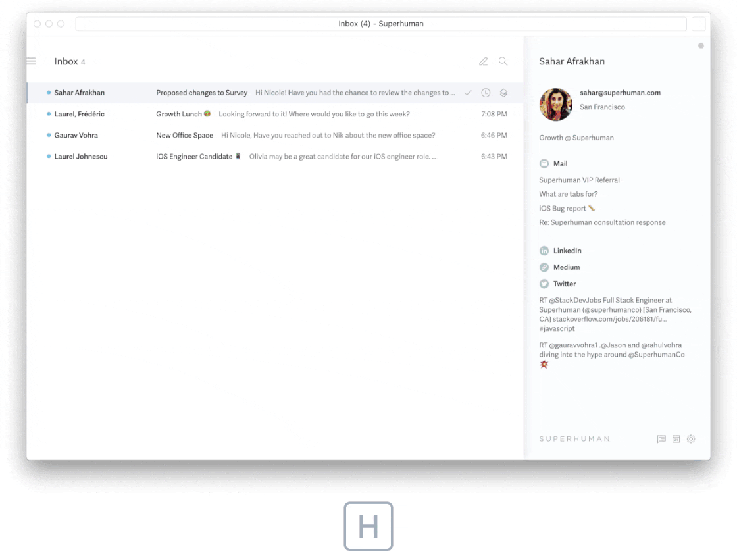
Task: Compose a new email with the pencil icon
Action: (x=483, y=61)
